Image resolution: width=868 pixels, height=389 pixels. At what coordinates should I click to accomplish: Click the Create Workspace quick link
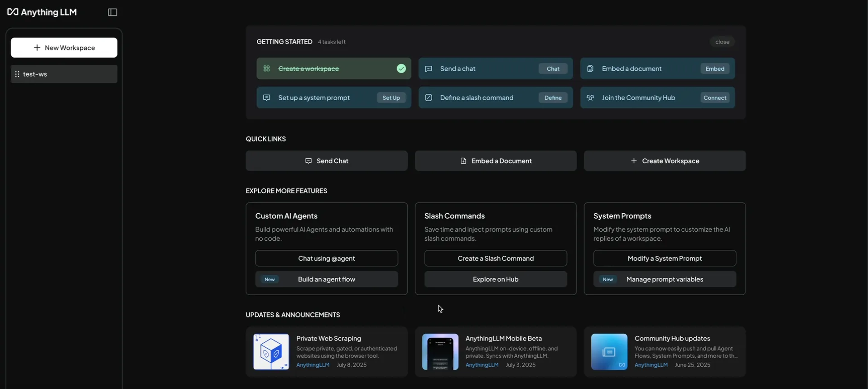pyautogui.click(x=665, y=161)
